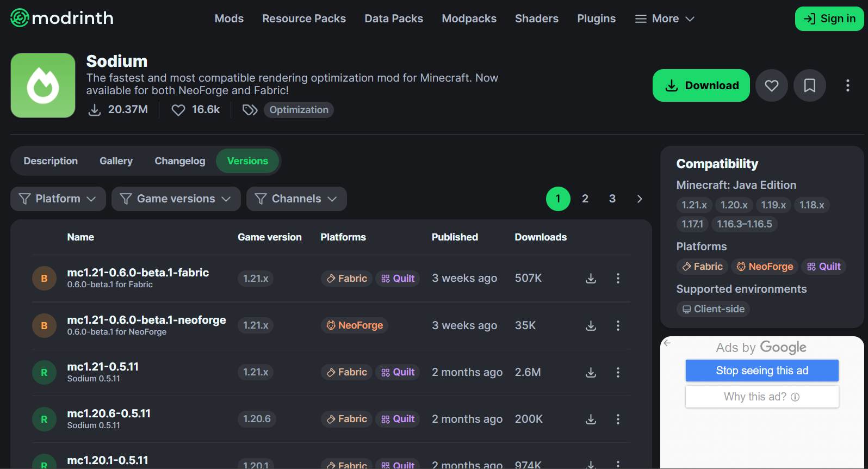The width and height of the screenshot is (868, 469).
Task: Switch to the Changelog tab
Action: [179, 161]
